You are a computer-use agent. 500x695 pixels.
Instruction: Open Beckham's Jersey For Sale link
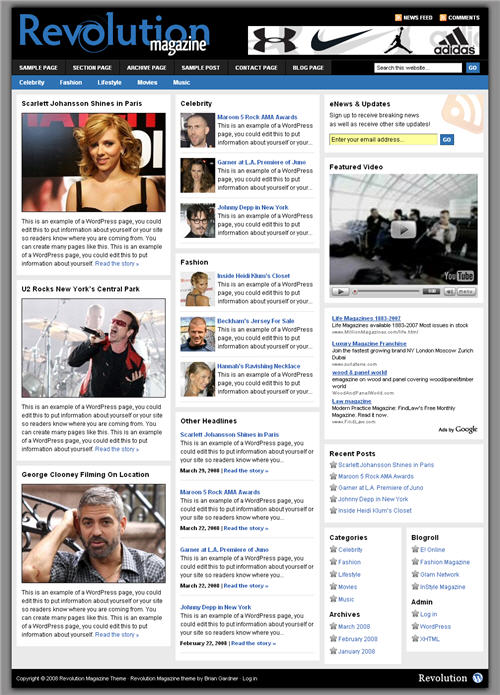click(x=256, y=321)
